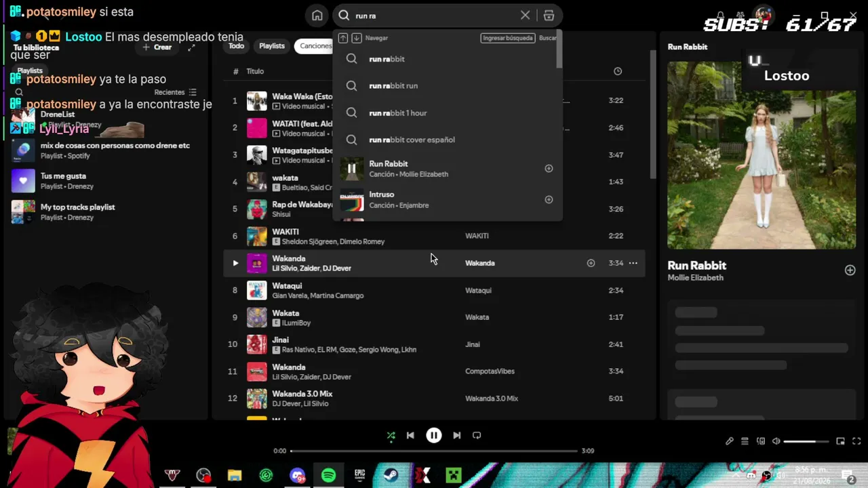Pick the 'run rabbit 1 hour' suggestion

(x=448, y=113)
